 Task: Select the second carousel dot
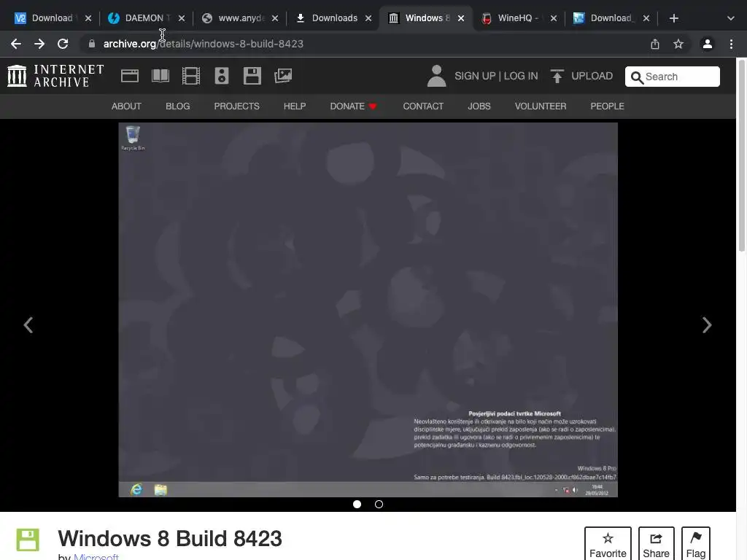coord(379,505)
